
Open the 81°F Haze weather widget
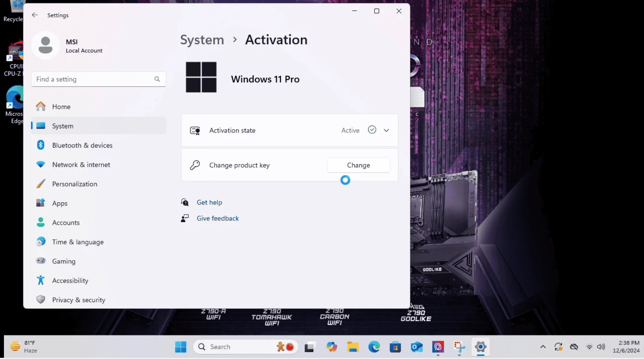point(24,347)
